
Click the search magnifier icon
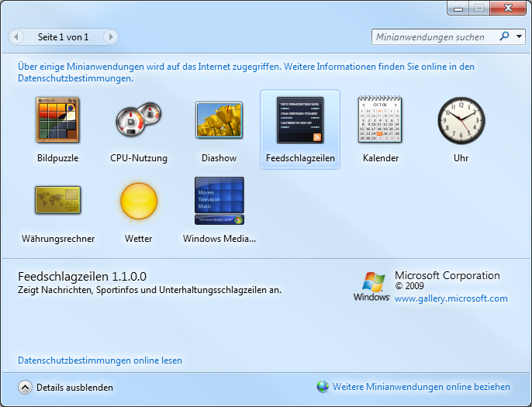(505, 36)
